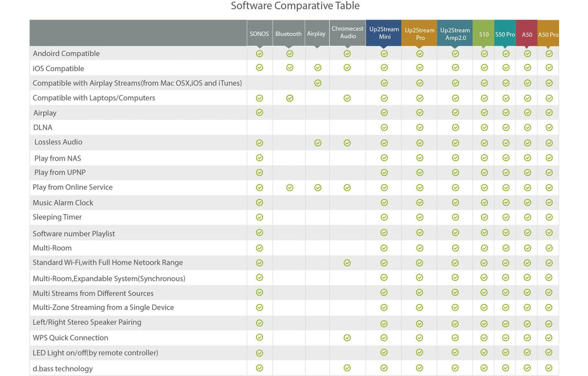Click the SONOS checkmark for Android Compatible
This screenshot has height=376, width=588.
[x=259, y=53]
